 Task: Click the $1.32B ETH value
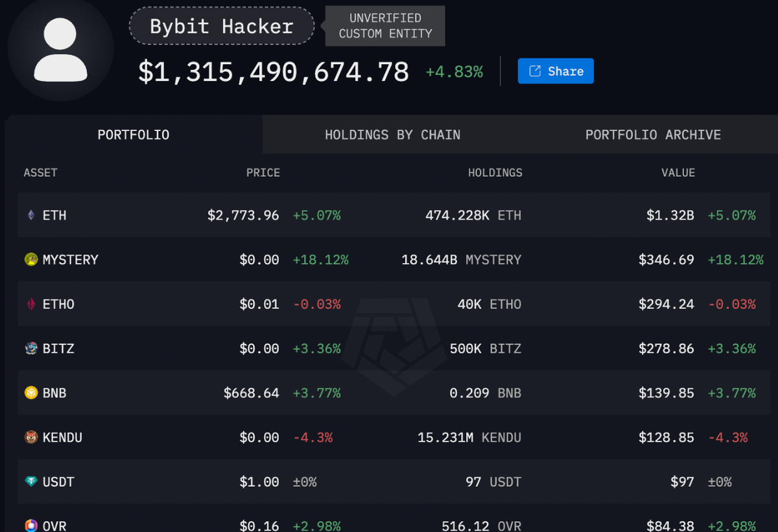670,215
